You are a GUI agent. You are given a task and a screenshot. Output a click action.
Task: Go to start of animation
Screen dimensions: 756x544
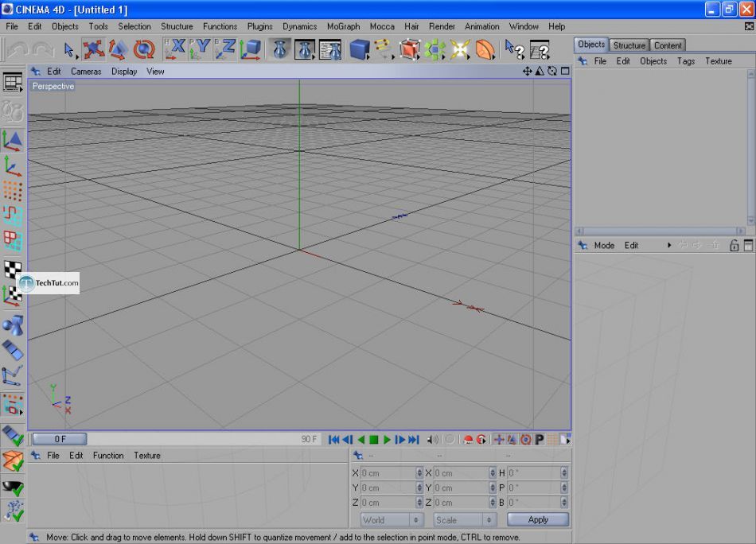[x=333, y=440]
